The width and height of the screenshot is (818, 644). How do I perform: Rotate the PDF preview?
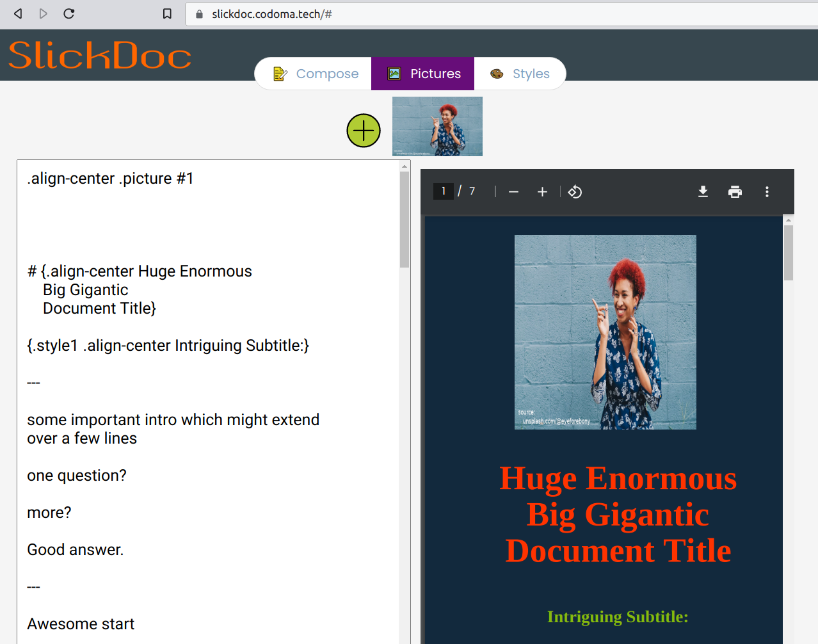tap(575, 191)
